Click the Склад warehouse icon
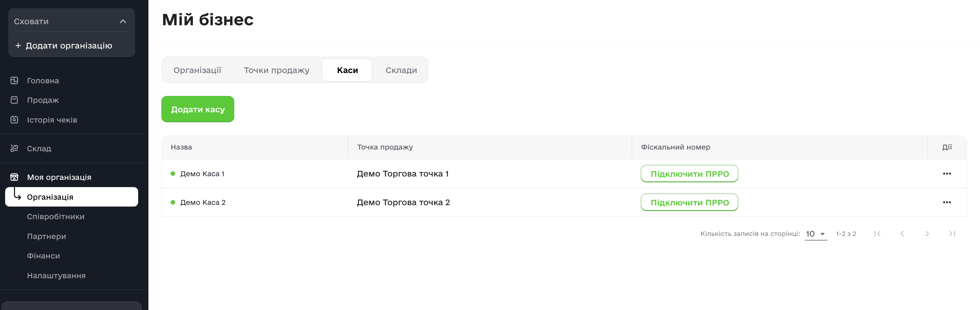Viewport: 980px width, 310px height. click(14, 149)
